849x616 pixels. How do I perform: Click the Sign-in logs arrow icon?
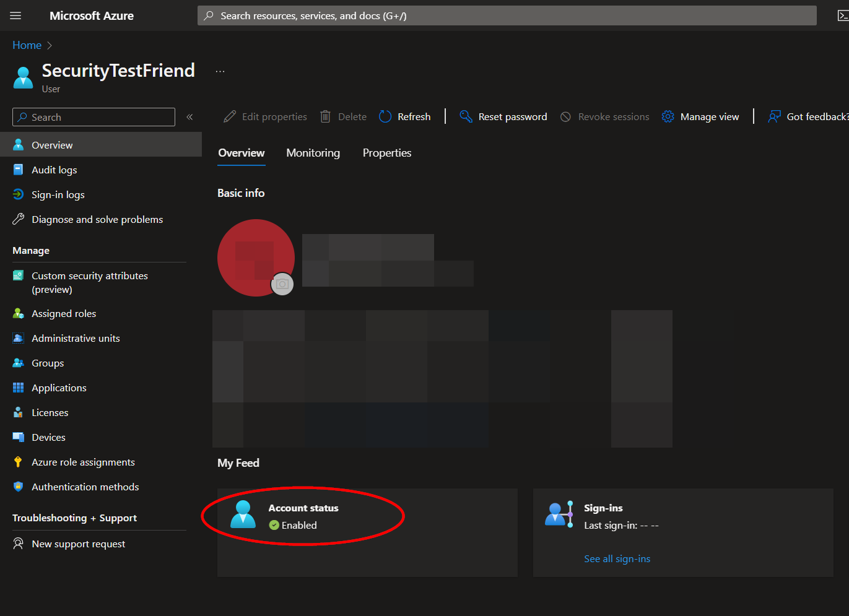point(19,194)
